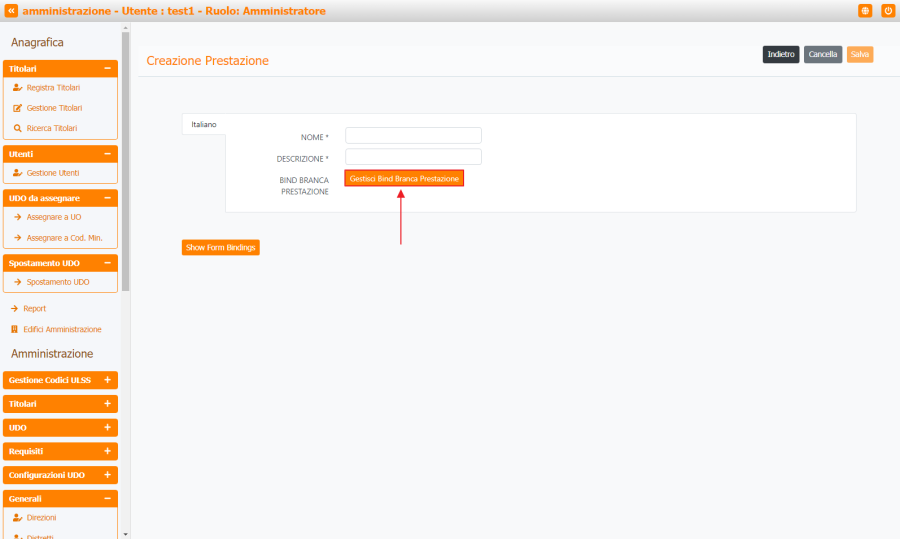900x539 pixels.
Task: Click the Indietro button
Action: point(780,54)
